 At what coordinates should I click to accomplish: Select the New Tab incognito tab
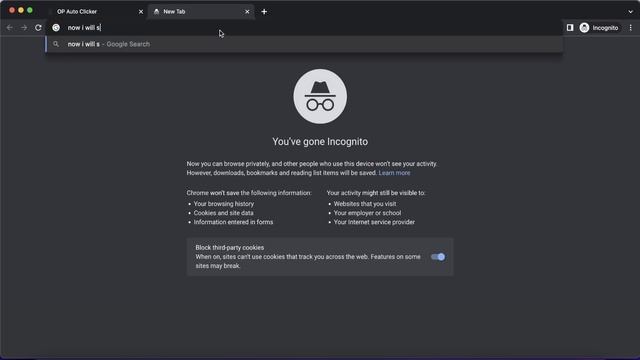tap(201, 12)
